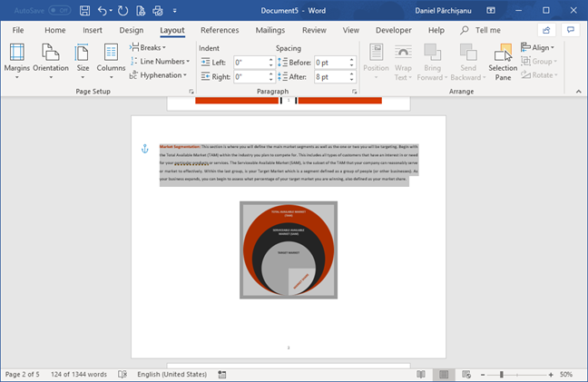This screenshot has height=382, width=588.
Task: Decrease the Right indent with down arrow
Action: pyautogui.click(x=270, y=80)
